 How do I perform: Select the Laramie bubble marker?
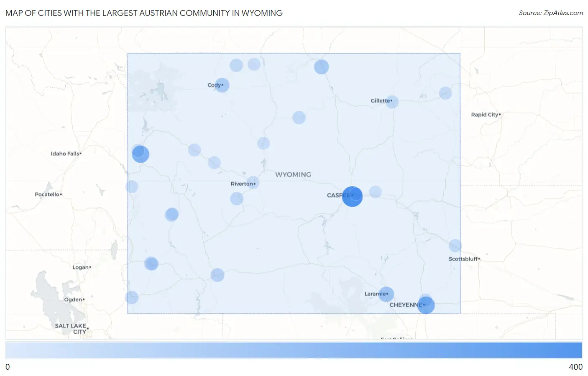click(x=386, y=294)
